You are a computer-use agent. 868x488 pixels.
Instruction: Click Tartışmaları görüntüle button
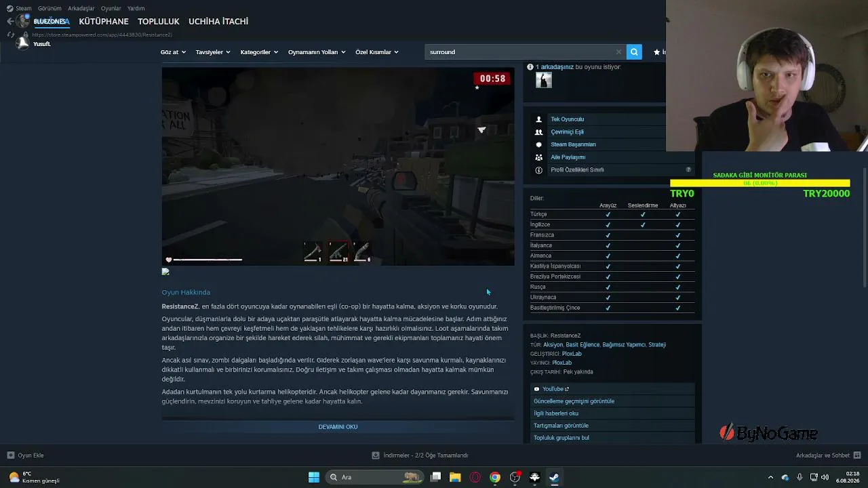[x=612, y=426]
